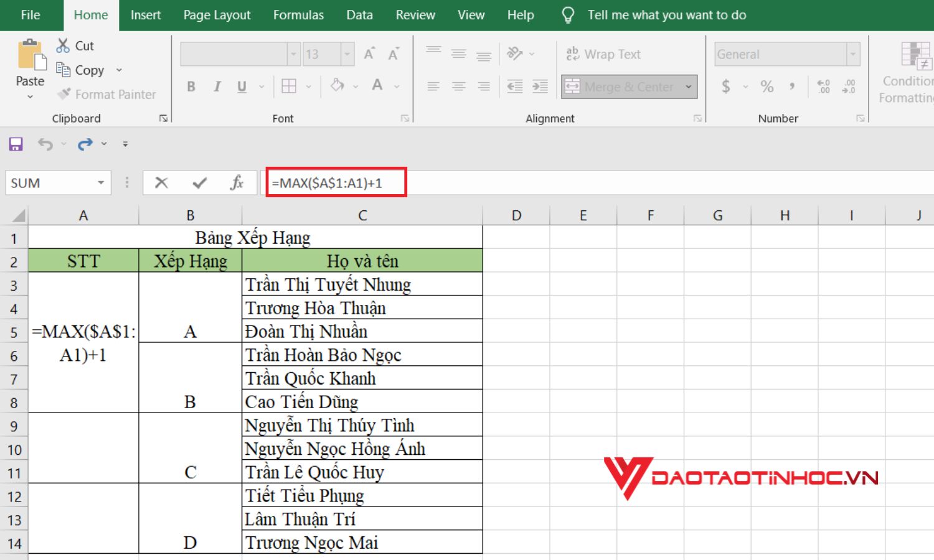Open the General number format dropdown
Viewport: 934px width, 560px height.
(x=853, y=54)
